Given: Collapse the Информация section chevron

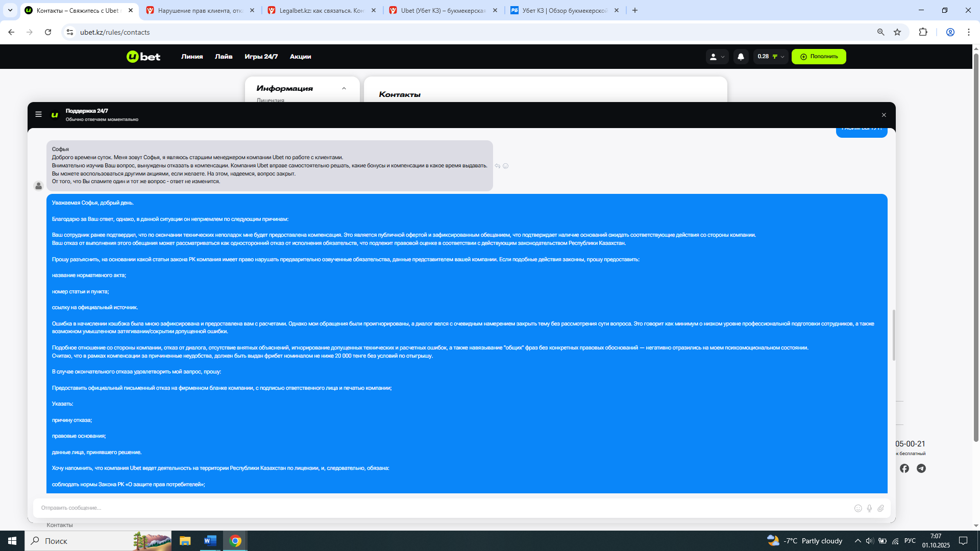Looking at the screenshot, I should (x=344, y=88).
